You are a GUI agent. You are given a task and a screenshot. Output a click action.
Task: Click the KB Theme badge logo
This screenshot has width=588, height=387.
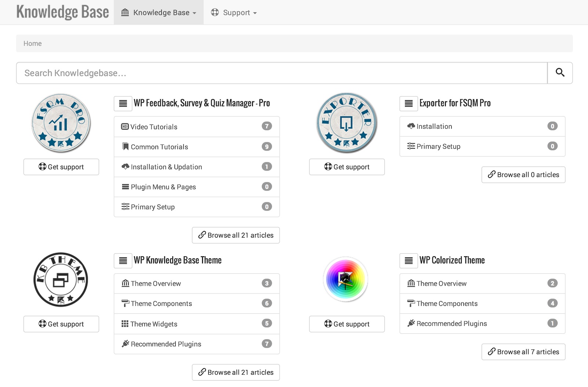(x=61, y=280)
